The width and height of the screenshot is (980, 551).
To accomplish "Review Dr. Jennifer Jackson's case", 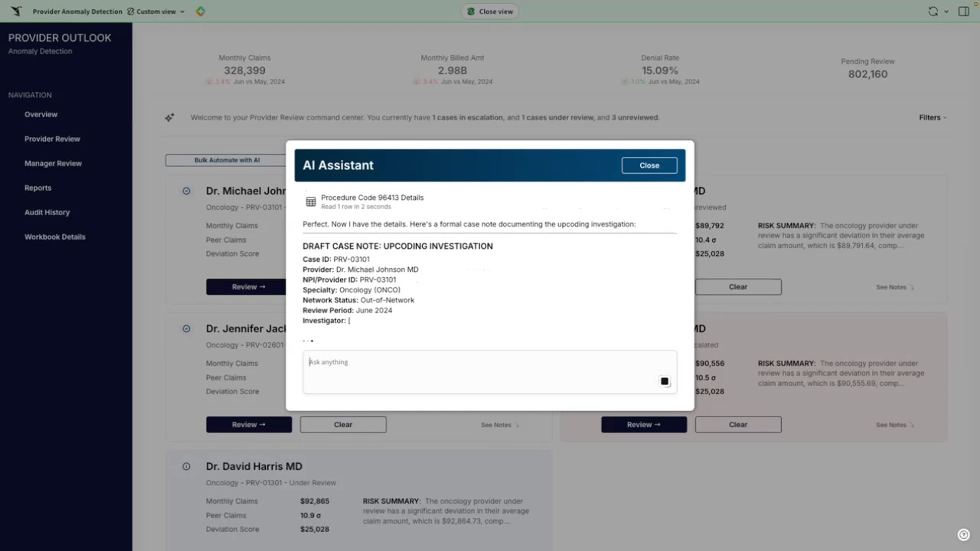I will click(x=249, y=424).
